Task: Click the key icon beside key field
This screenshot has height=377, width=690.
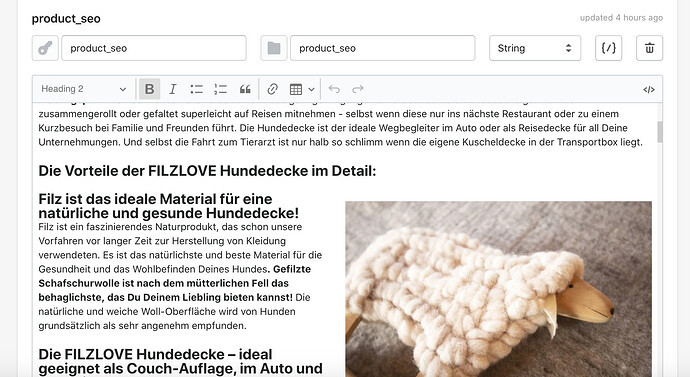Action: tap(45, 48)
